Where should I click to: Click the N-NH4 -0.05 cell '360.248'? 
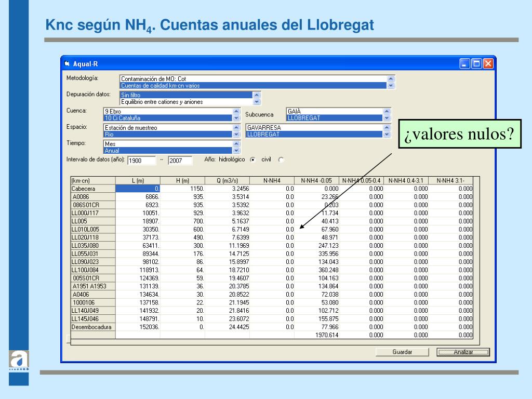click(316, 270)
